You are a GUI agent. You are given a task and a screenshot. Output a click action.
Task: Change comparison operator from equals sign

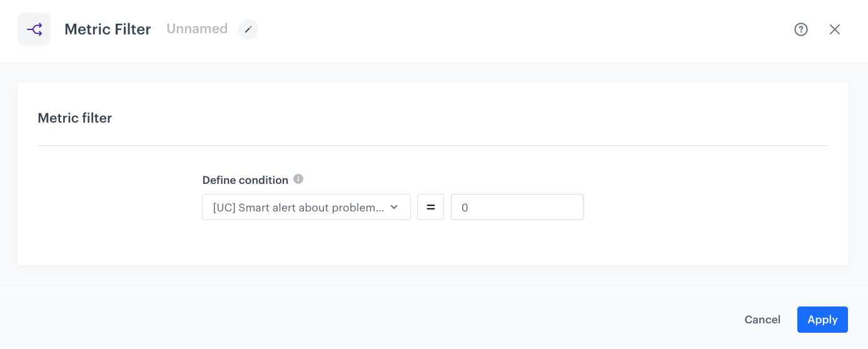point(430,207)
